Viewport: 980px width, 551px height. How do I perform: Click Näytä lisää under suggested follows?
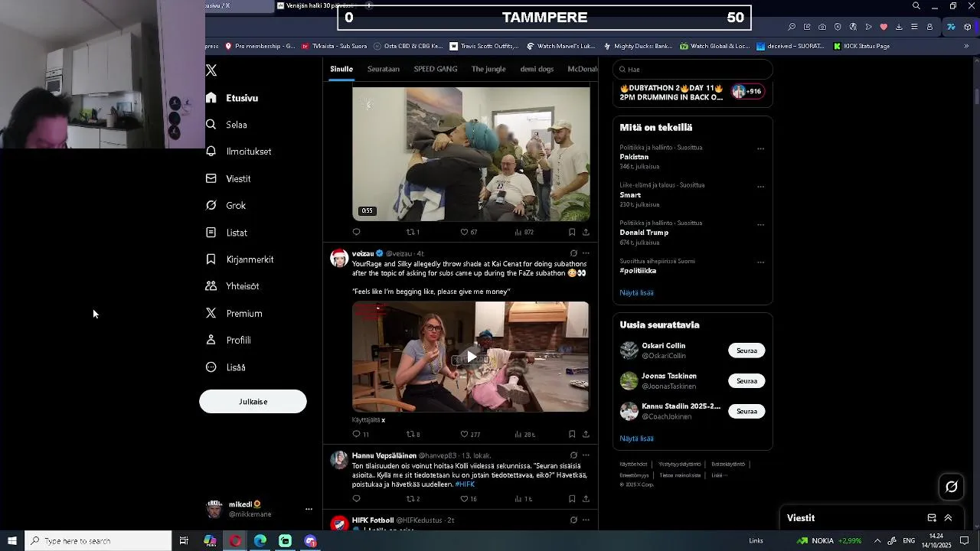pyautogui.click(x=636, y=439)
